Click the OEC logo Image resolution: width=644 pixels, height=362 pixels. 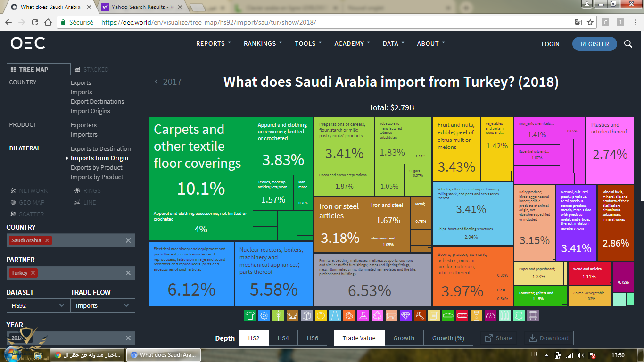[28, 43]
